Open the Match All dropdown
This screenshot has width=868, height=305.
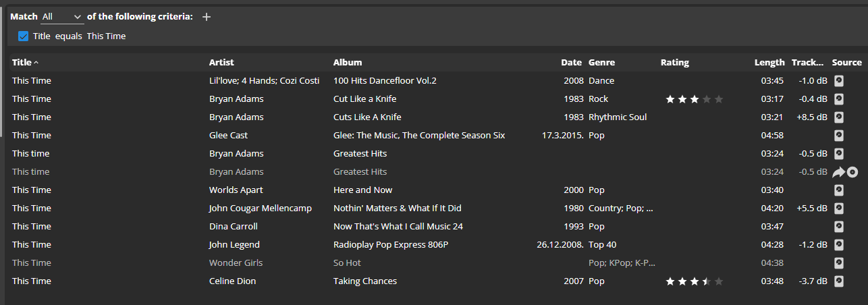61,17
